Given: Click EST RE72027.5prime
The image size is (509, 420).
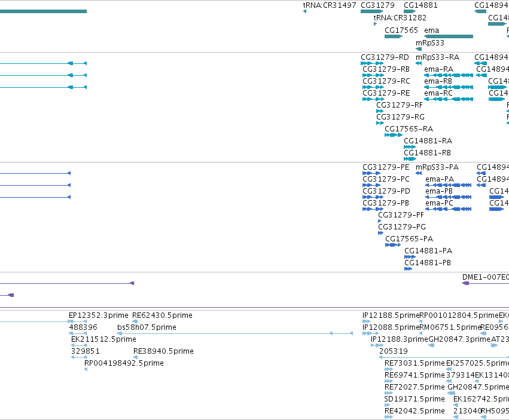Looking at the screenshot, I should (414, 387).
